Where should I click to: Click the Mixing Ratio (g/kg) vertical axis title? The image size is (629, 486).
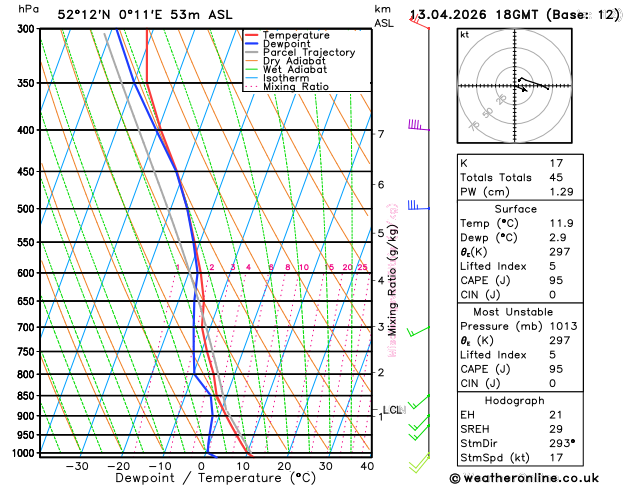click(392, 281)
